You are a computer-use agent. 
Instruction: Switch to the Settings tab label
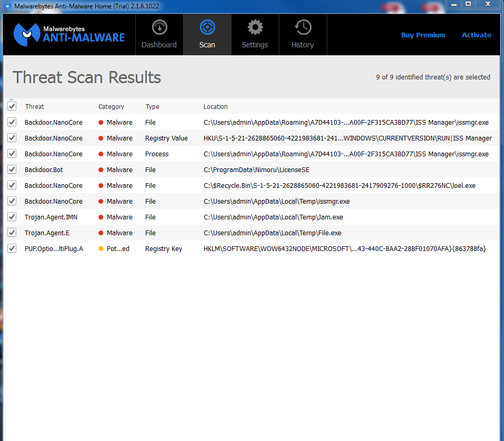(255, 45)
